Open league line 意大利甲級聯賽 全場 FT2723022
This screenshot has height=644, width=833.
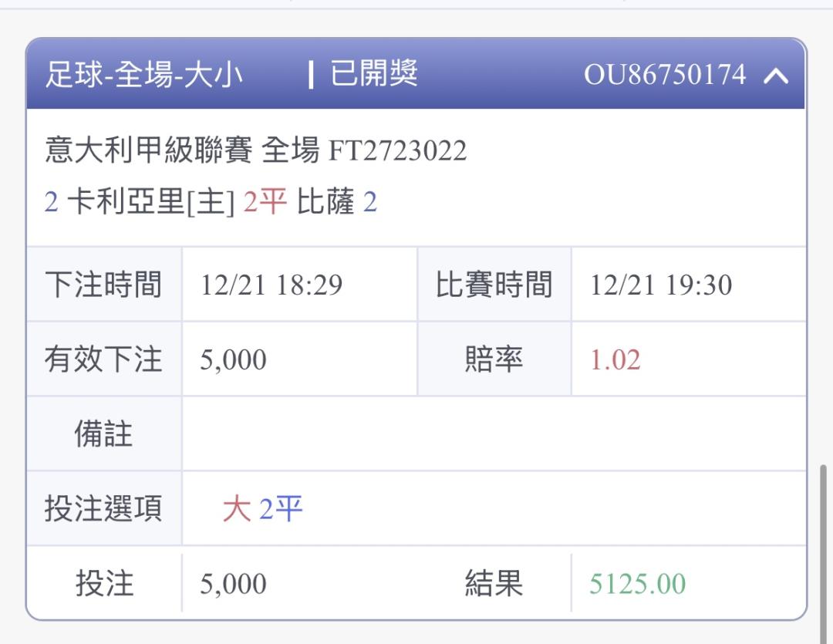click(256, 150)
